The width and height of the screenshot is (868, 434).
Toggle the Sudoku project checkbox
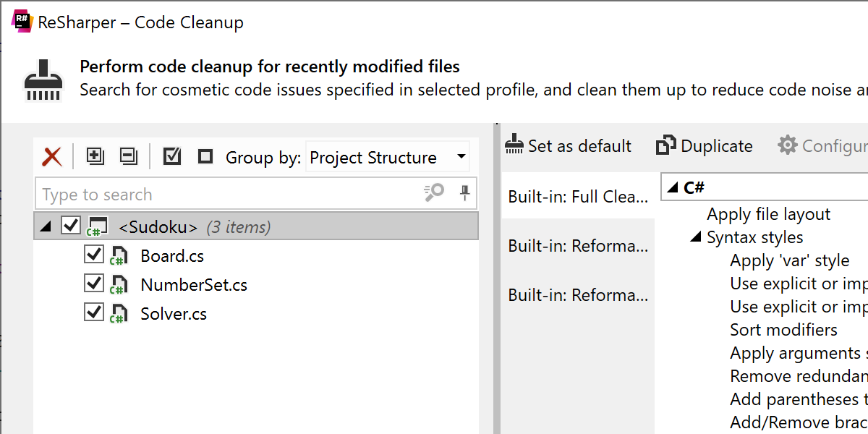click(70, 226)
